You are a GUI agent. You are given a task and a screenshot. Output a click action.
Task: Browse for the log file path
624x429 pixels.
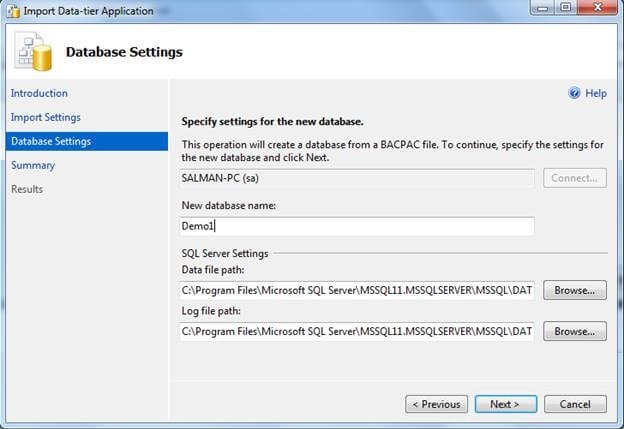coord(575,331)
